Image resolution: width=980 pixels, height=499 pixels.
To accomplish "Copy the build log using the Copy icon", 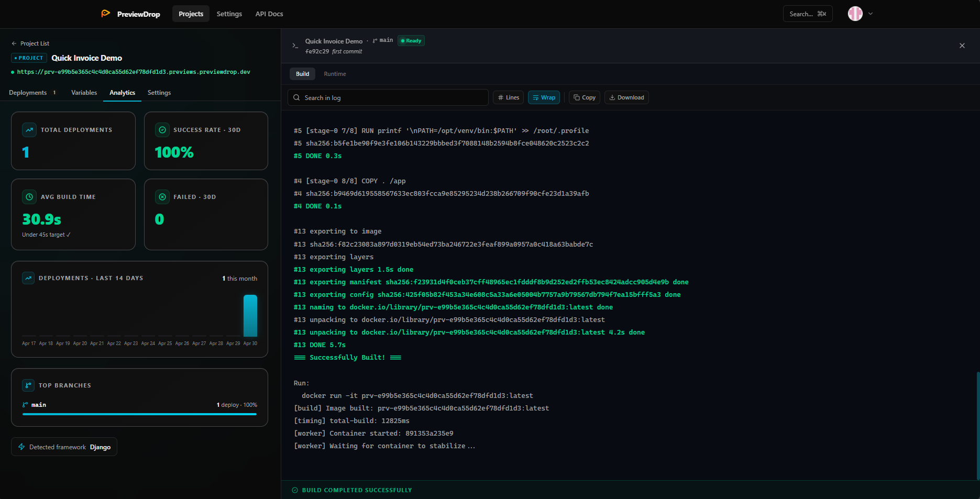I will click(583, 97).
